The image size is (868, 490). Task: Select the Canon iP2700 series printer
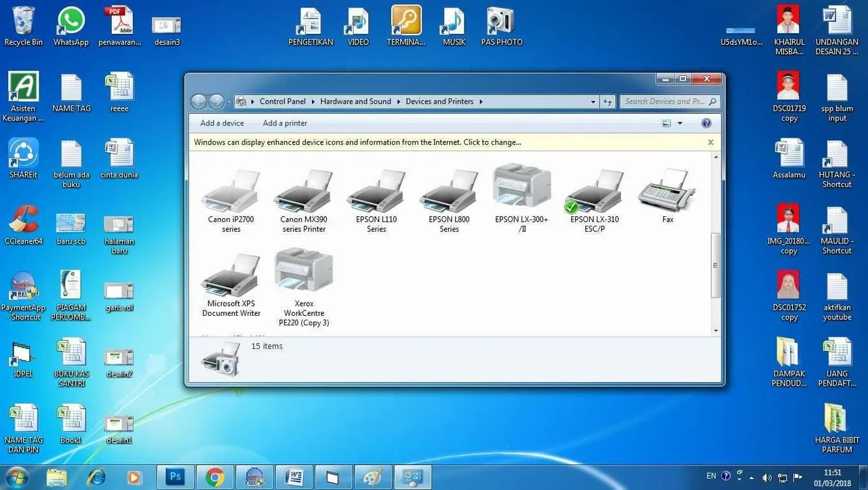(x=231, y=200)
